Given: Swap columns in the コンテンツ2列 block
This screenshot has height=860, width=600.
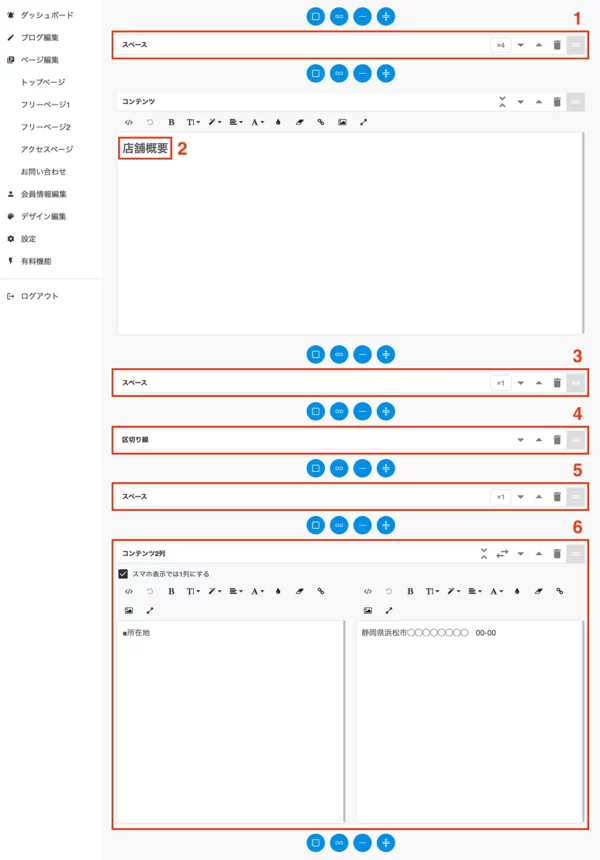Looking at the screenshot, I should [x=502, y=553].
